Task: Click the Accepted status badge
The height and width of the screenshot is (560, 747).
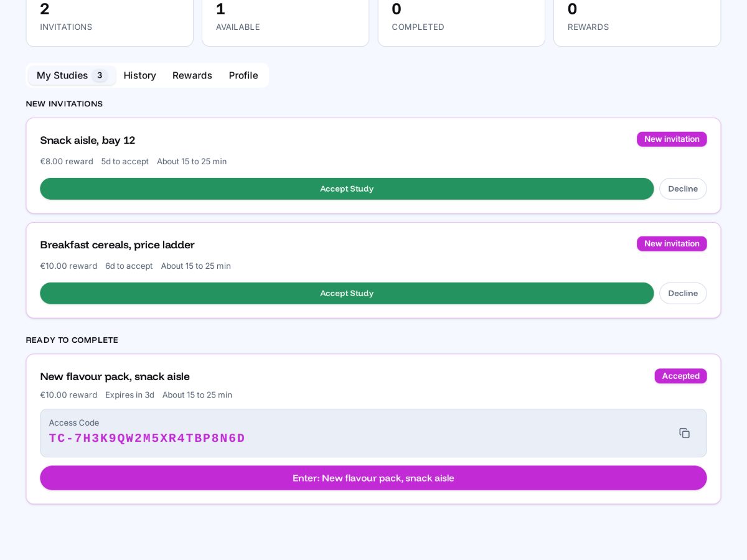Action: 680,376
